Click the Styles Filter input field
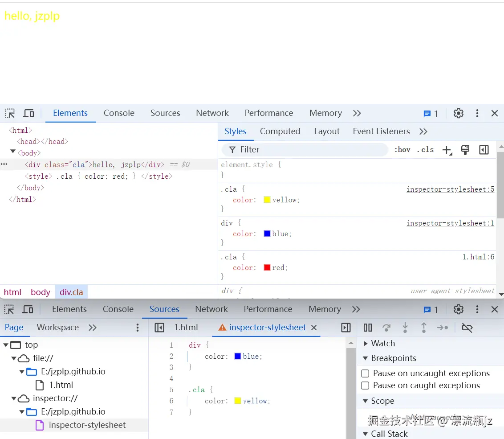This screenshot has height=439, width=504. pyautogui.click(x=305, y=150)
